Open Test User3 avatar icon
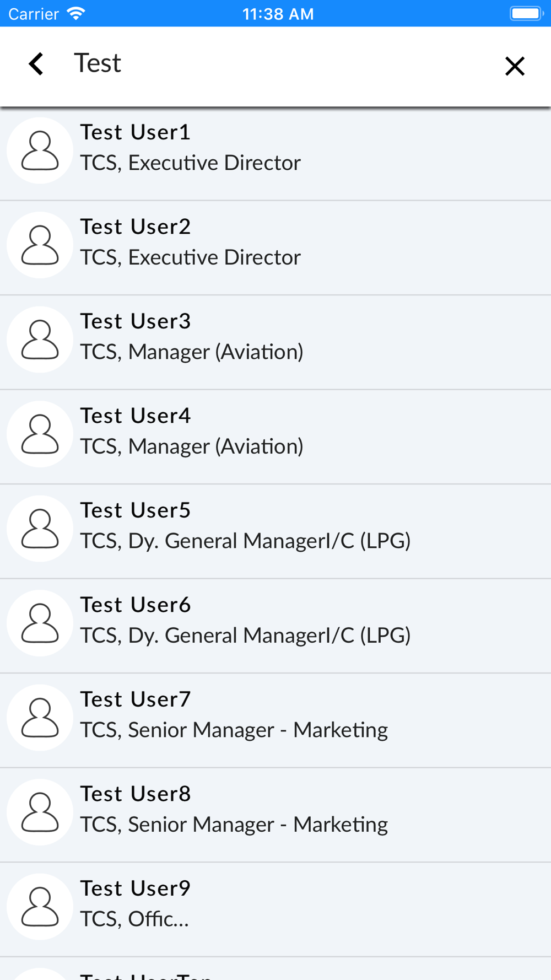This screenshot has height=980, width=551. (40, 339)
